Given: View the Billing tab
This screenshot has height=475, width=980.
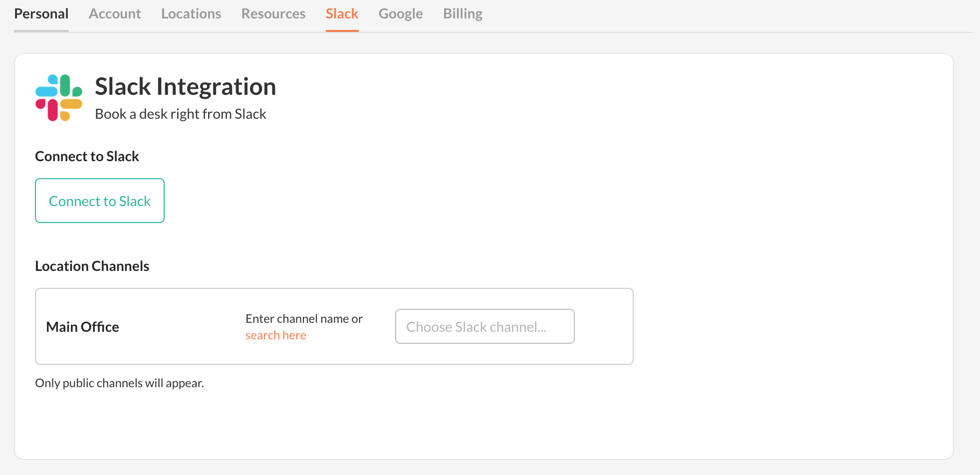Looking at the screenshot, I should click(463, 14).
